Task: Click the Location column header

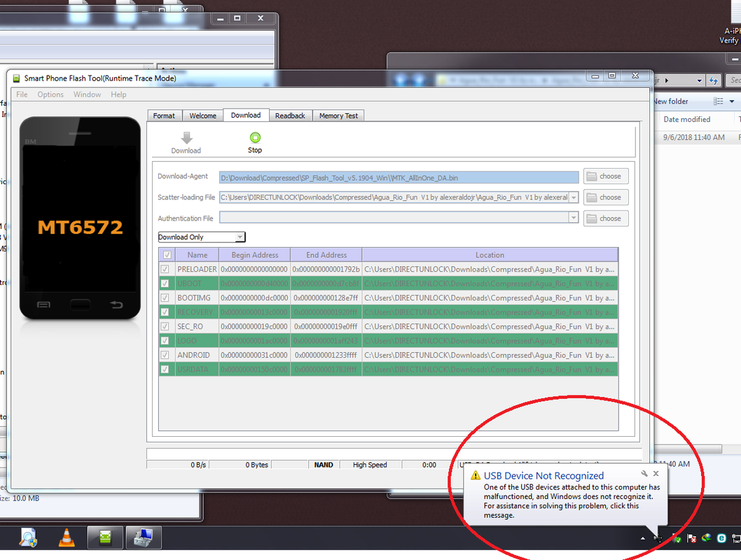Action: click(490, 255)
